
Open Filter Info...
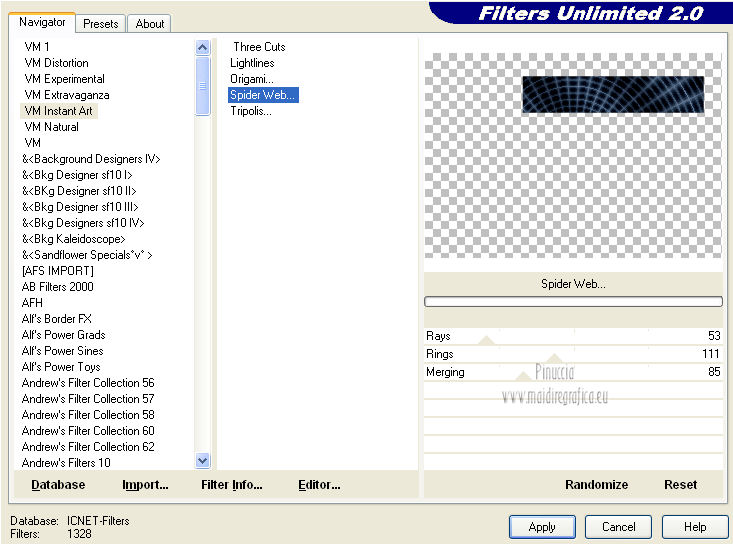tap(231, 485)
